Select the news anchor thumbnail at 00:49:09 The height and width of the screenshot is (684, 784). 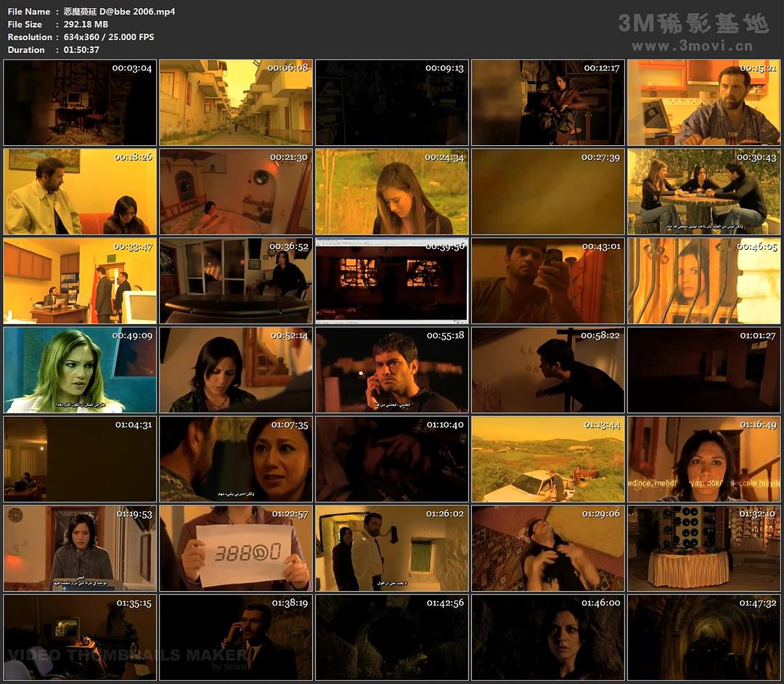[80, 370]
